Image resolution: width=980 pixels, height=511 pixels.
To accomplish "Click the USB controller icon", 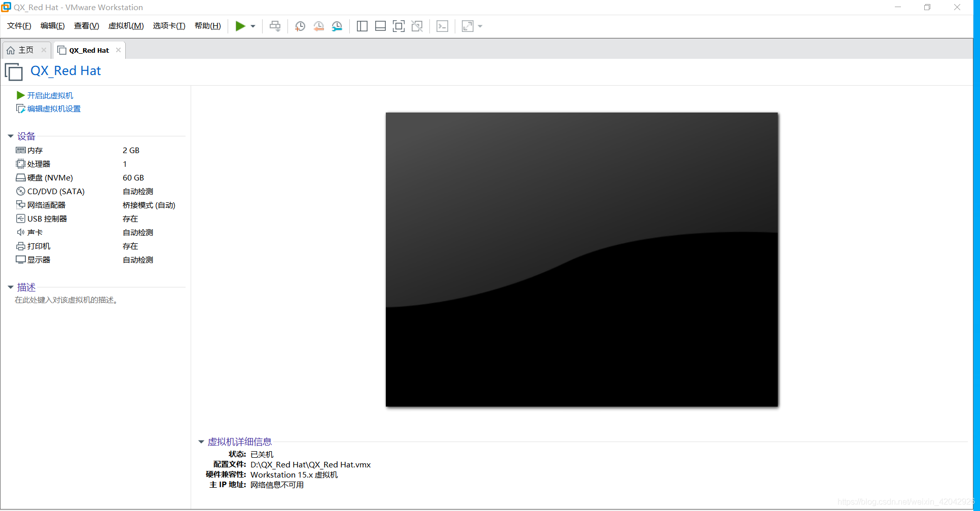I will tap(20, 218).
